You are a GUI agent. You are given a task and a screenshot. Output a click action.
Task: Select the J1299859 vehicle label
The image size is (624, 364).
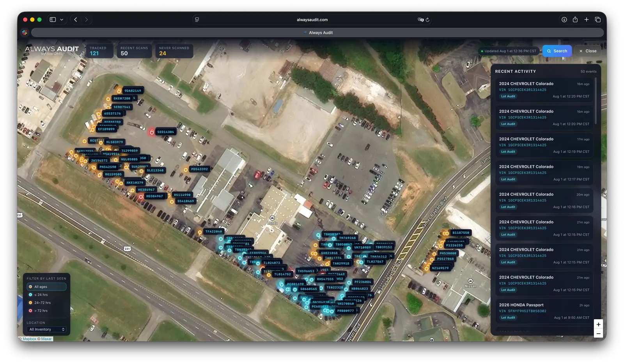coord(129,150)
